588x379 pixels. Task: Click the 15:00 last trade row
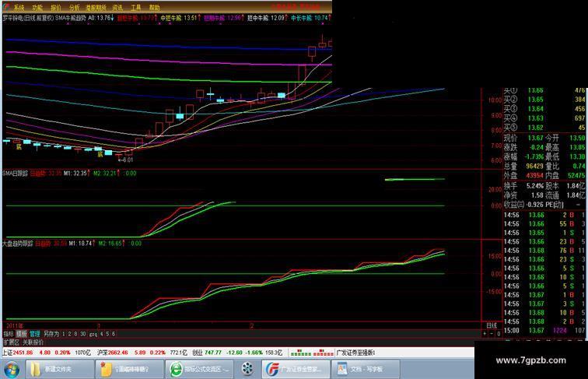click(544, 331)
